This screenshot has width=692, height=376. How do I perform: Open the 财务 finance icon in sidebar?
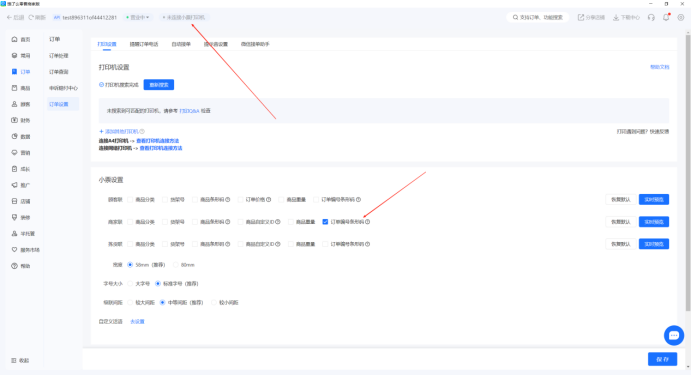15,120
